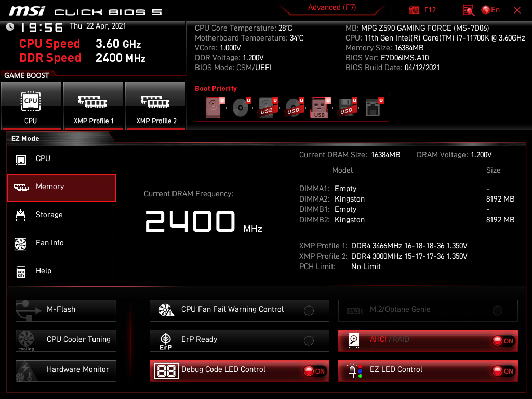Click the Memory stick sidebar icon
This screenshot has height=399, width=532.
[x=21, y=187]
